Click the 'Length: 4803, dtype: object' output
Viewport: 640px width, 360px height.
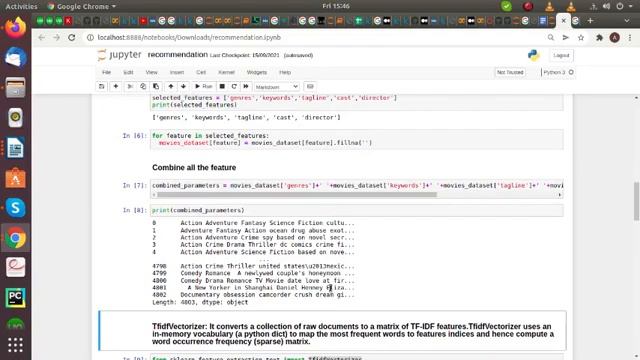tap(200, 302)
